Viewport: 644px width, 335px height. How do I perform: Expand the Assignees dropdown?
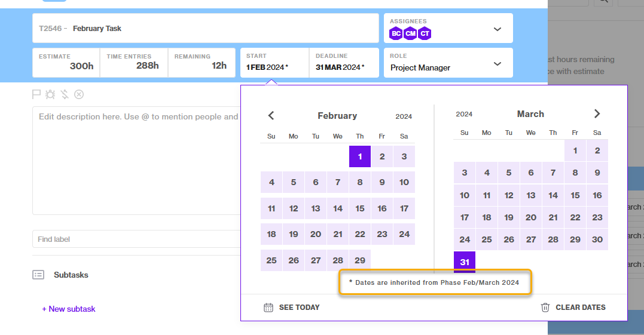498,29
